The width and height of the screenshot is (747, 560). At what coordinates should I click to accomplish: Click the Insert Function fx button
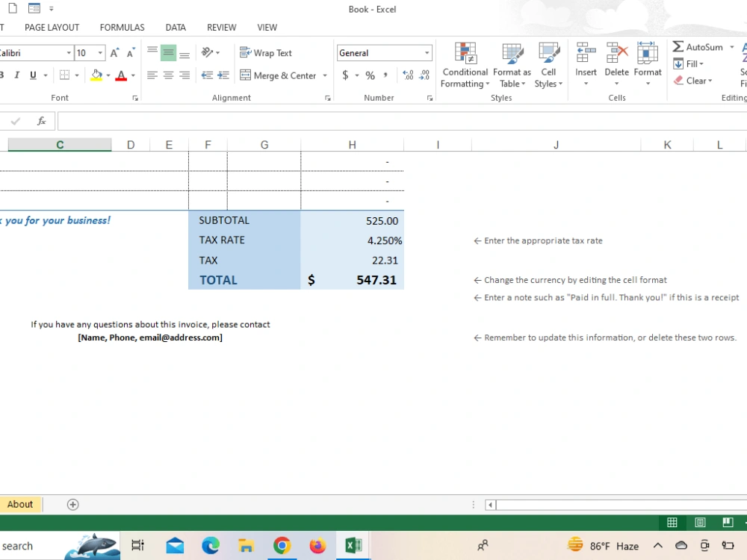[41, 121]
